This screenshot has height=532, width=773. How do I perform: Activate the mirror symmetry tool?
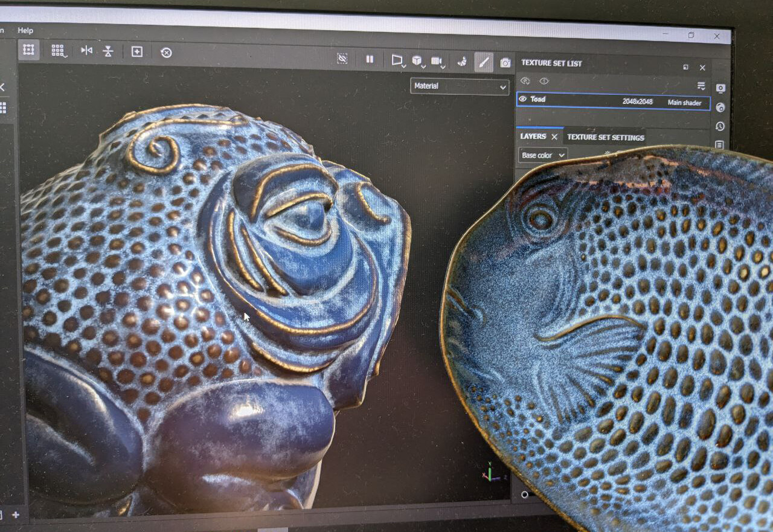pyautogui.click(x=86, y=51)
